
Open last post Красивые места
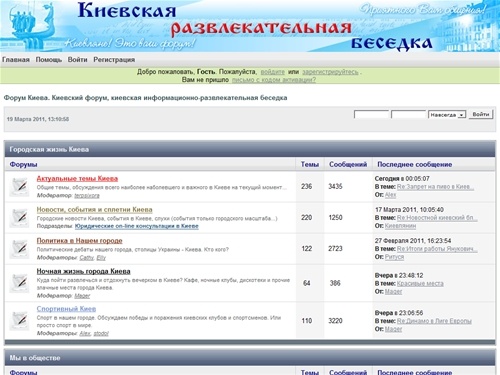420,284
